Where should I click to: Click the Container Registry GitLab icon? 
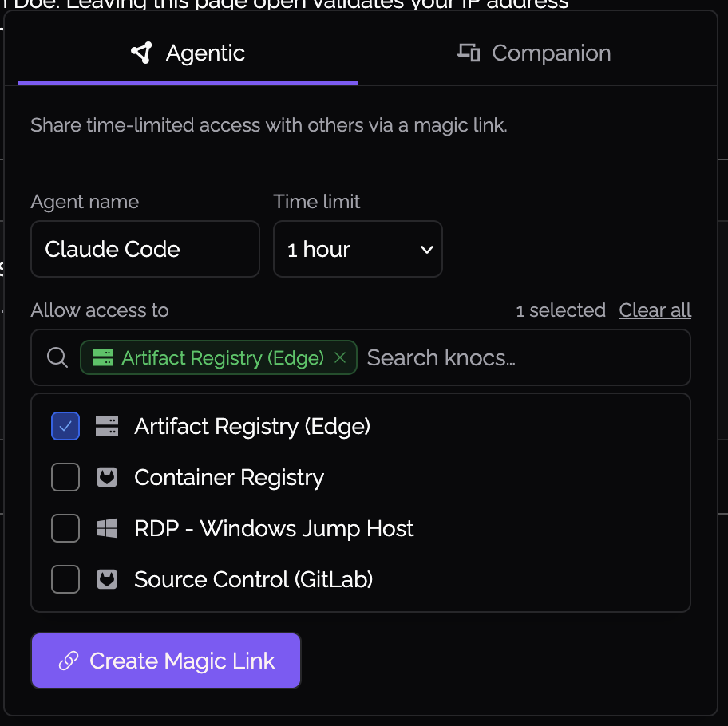[x=107, y=477]
